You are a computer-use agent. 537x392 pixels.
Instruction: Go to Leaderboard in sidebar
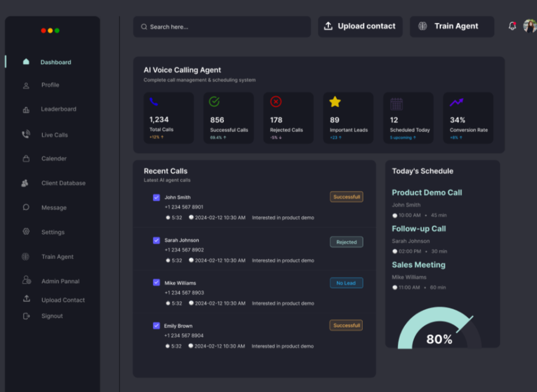pyautogui.click(x=59, y=109)
